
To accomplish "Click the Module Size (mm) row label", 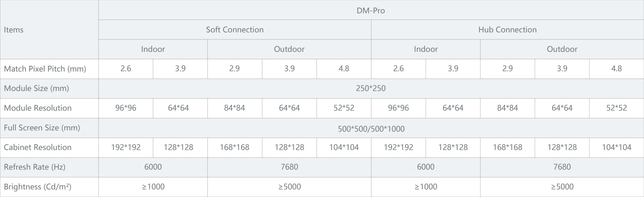I will (36, 88).
